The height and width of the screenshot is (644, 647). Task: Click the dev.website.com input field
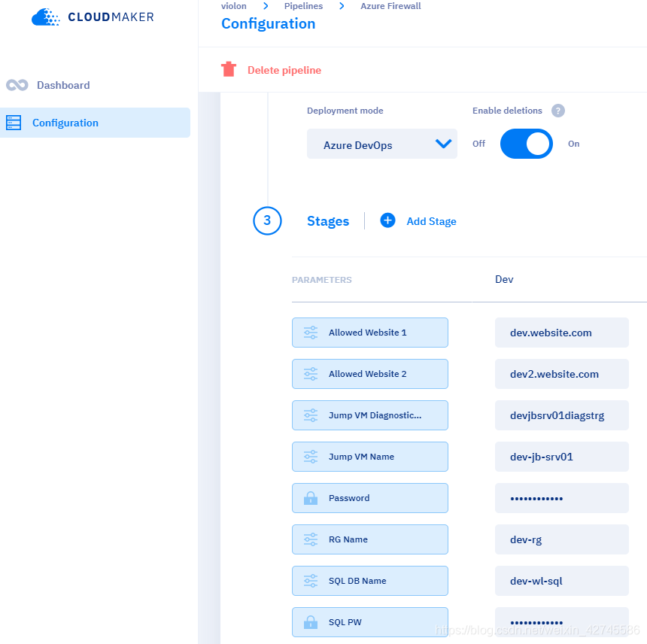pos(561,333)
